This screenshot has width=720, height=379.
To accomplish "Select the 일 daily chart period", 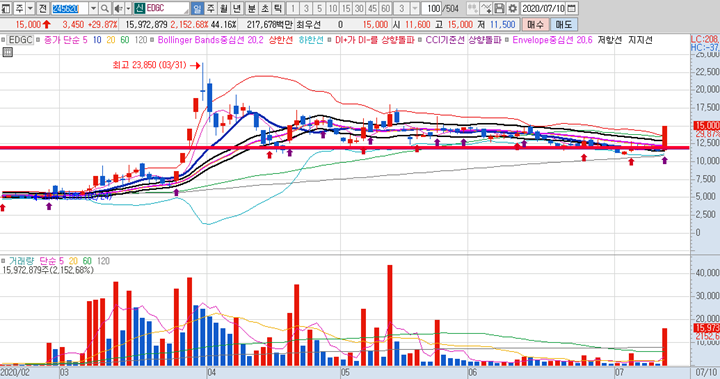I will tap(197, 8).
